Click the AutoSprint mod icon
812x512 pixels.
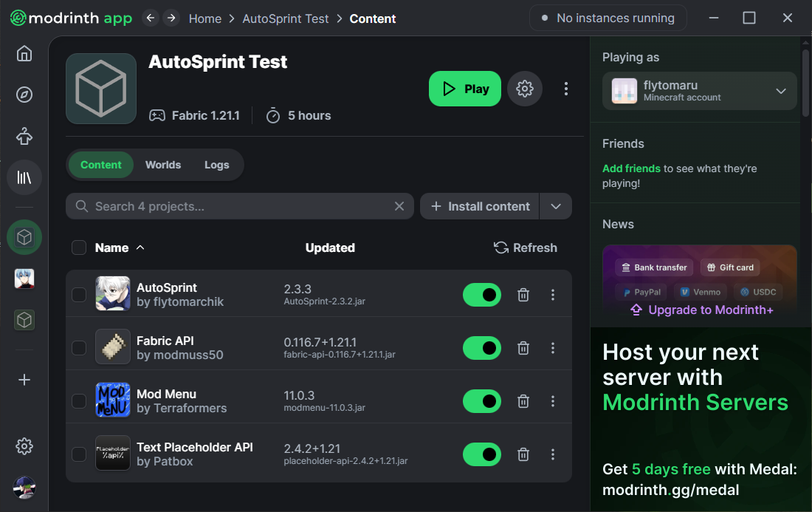coord(113,293)
